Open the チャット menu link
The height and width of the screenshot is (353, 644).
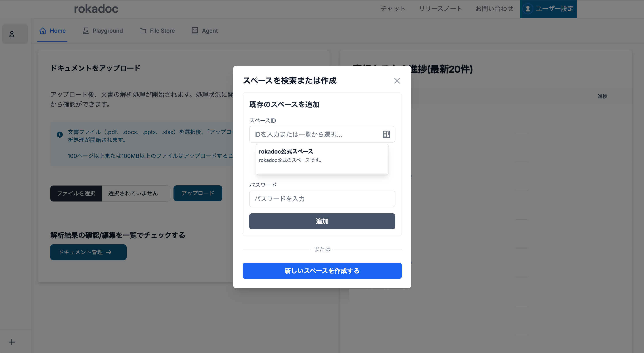click(x=393, y=9)
